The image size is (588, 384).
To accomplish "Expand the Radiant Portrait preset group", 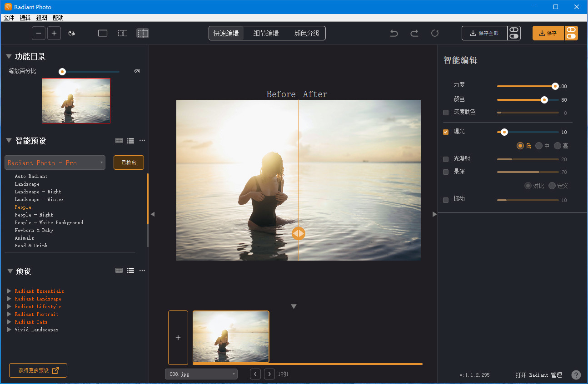I will pos(9,314).
